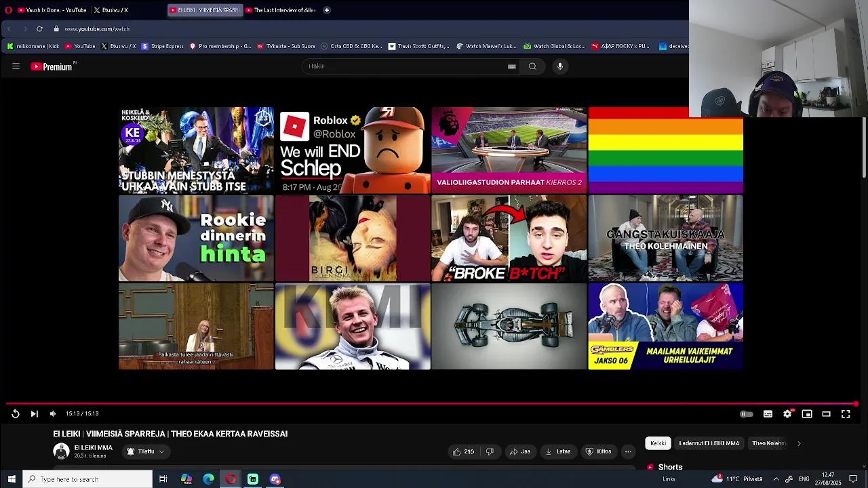
Task: Click the Kiitos thanks button
Action: (599, 451)
